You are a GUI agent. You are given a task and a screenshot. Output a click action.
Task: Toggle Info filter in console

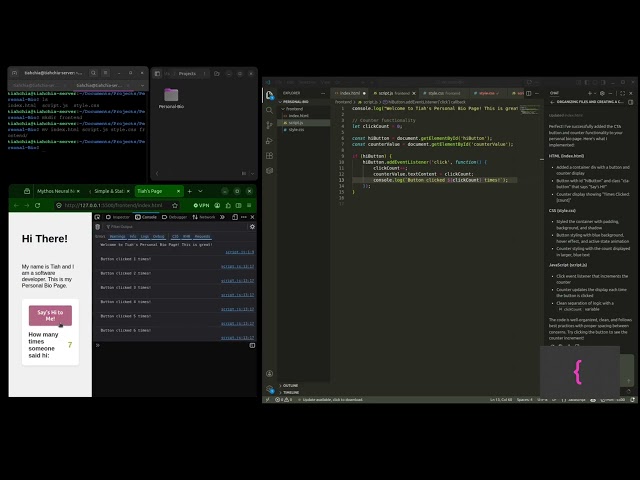pos(133,236)
